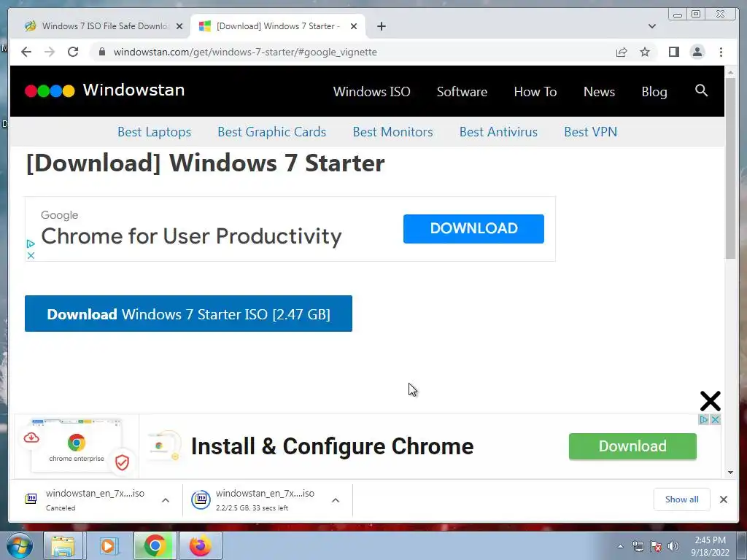Close the downloads bar
This screenshot has width=747, height=560.
pyautogui.click(x=723, y=499)
